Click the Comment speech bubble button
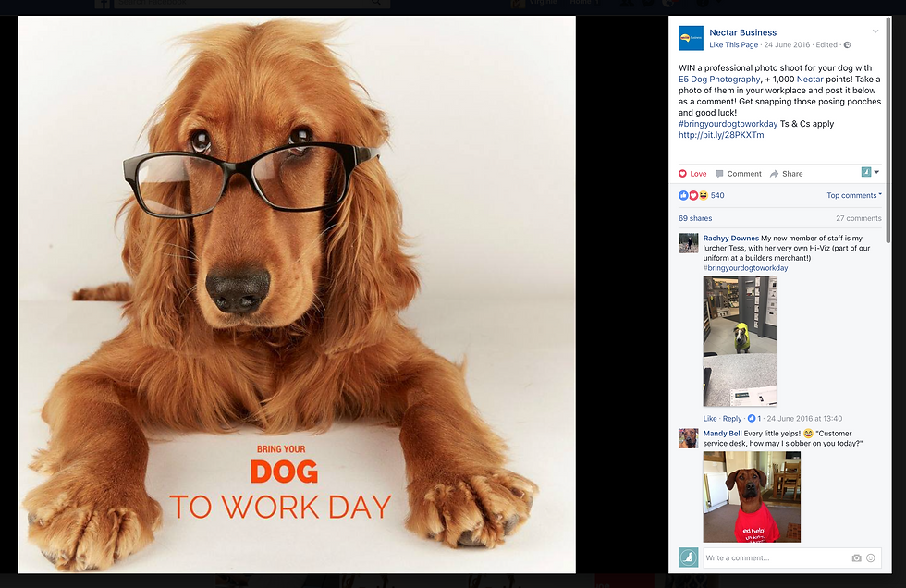This screenshot has width=906, height=588. [x=739, y=173]
